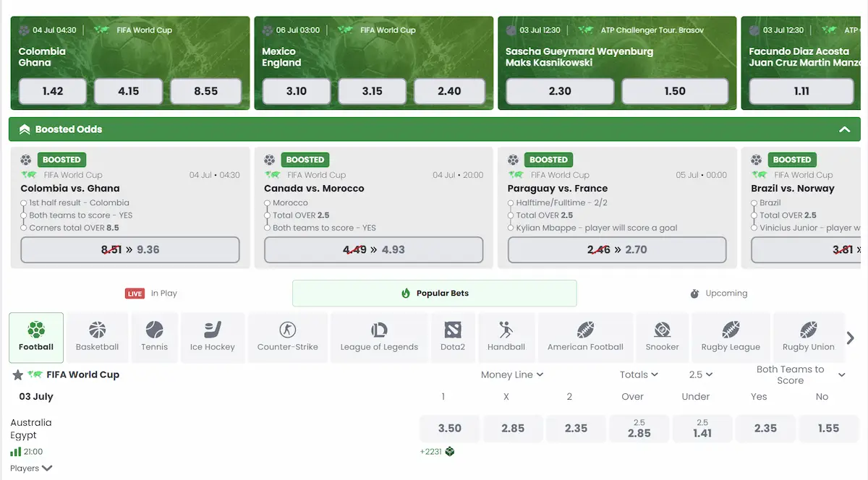Open Australia Egypt match page
This screenshot has height=480, width=868.
coord(31,429)
